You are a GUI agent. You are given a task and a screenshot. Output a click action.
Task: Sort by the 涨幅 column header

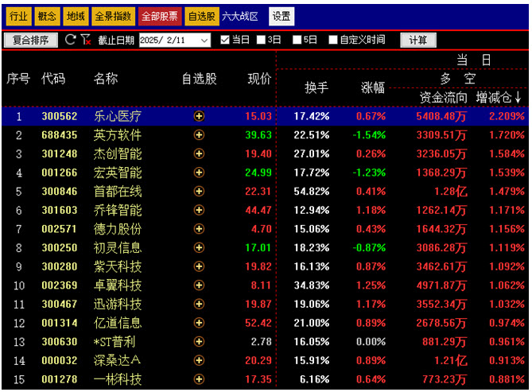pos(373,88)
